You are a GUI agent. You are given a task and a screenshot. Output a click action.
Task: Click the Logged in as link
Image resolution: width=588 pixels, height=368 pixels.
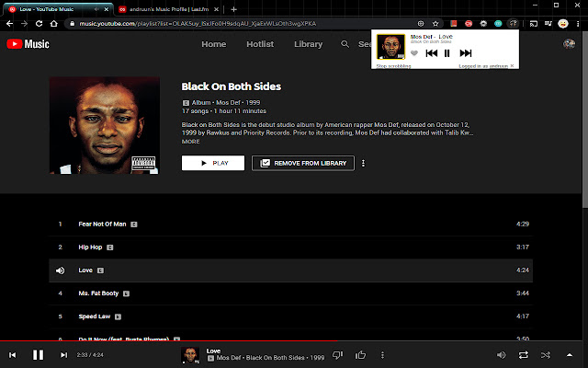pyautogui.click(x=483, y=66)
